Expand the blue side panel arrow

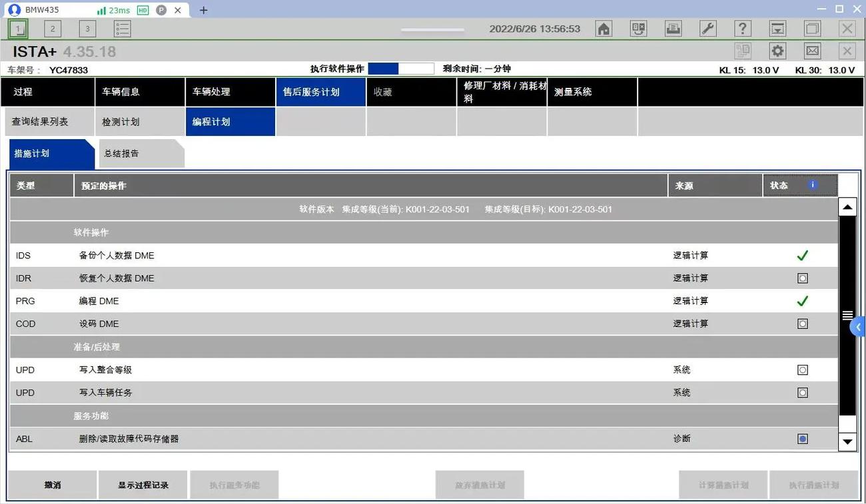[858, 327]
